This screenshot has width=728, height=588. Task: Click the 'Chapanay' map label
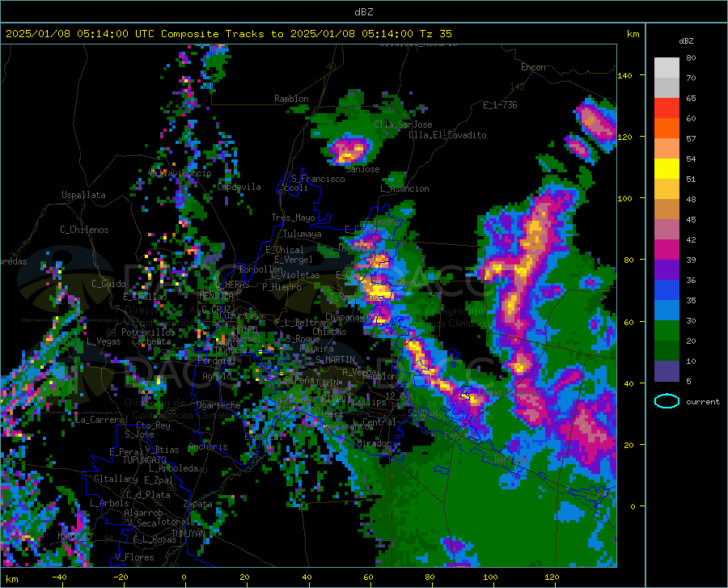click(x=345, y=317)
